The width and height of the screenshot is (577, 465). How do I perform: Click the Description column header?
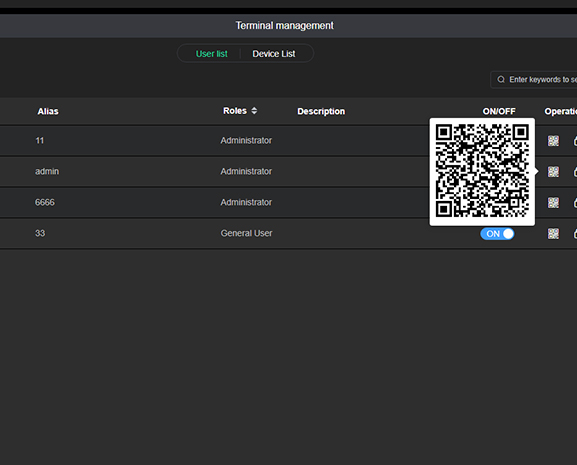pyautogui.click(x=321, y=111)
